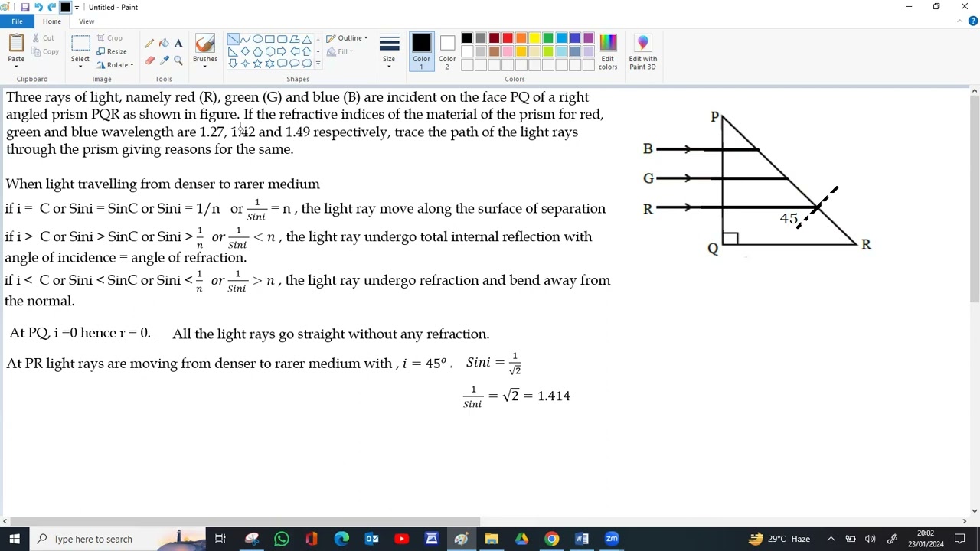
Task: Select the Magnifier tool
Action: (178, 60)
